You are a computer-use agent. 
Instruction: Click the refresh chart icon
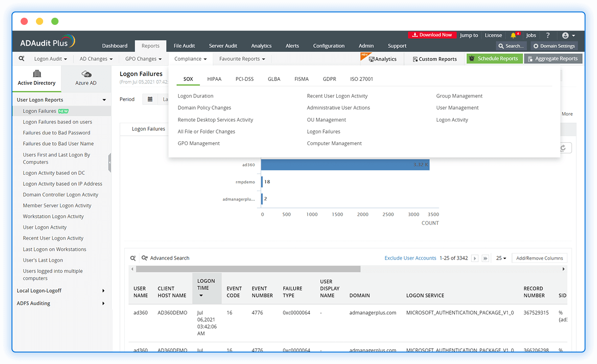tap(563, 148)
